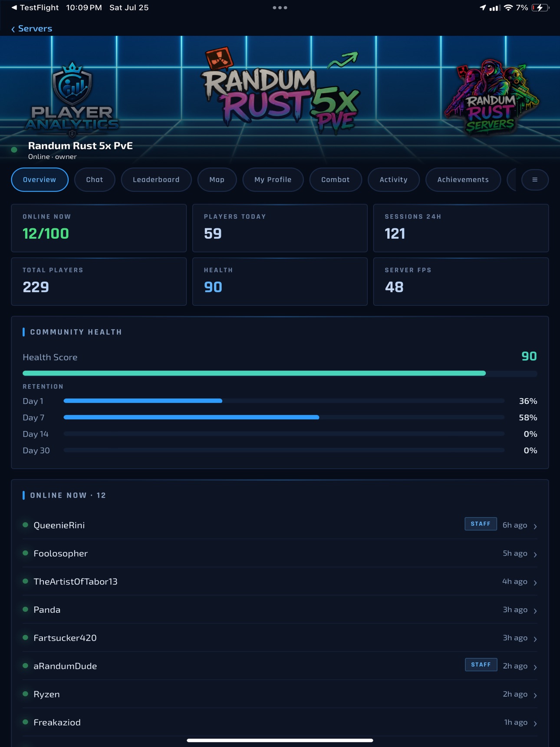Tap the Online Now 12/100 card
The height and width of the screenshot is (747, 560).
click(x=99, y=228)
